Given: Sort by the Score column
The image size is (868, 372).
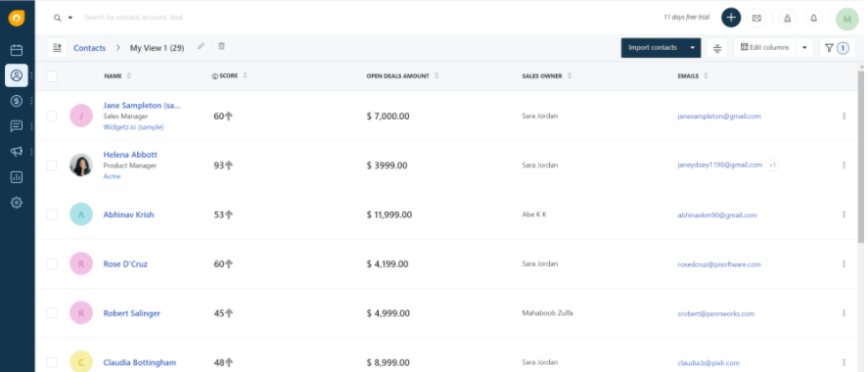Looking at the screenshot, I should [246, 75].
